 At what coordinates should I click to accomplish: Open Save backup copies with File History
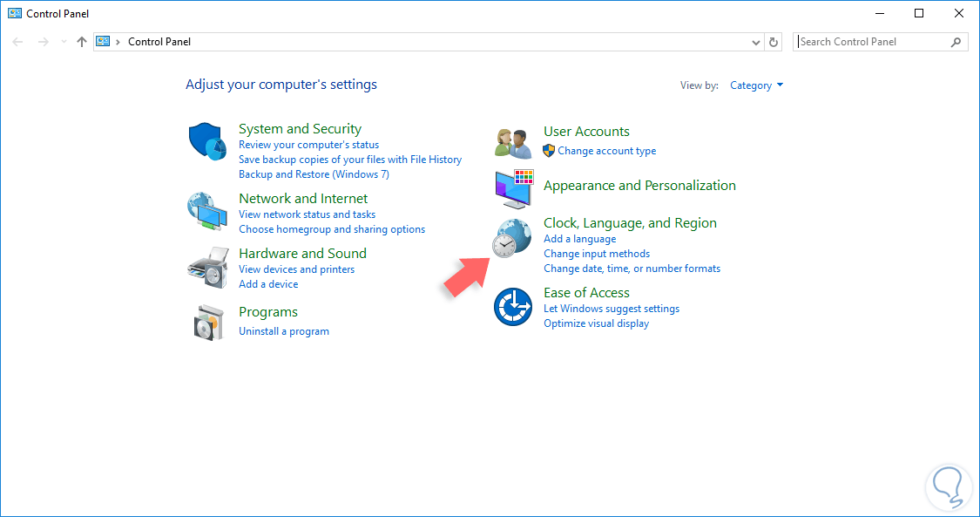(350, 160)
